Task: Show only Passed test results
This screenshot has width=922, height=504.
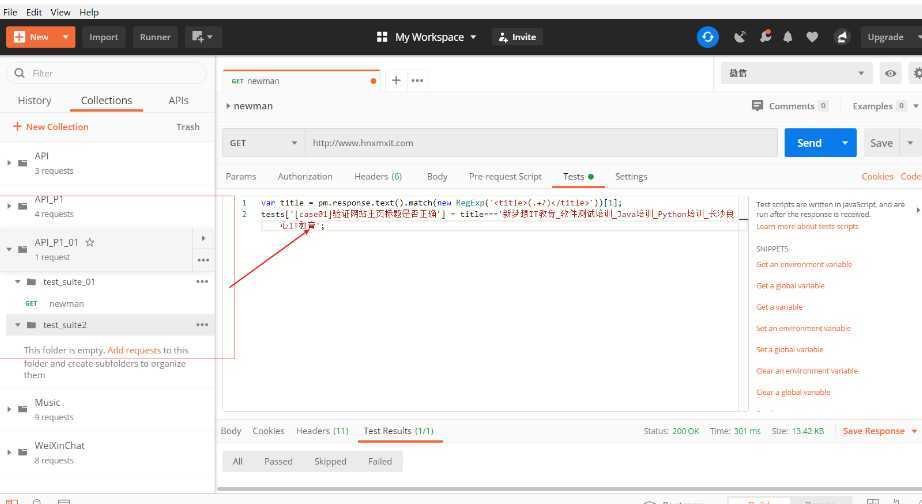Action: (278, 462)
